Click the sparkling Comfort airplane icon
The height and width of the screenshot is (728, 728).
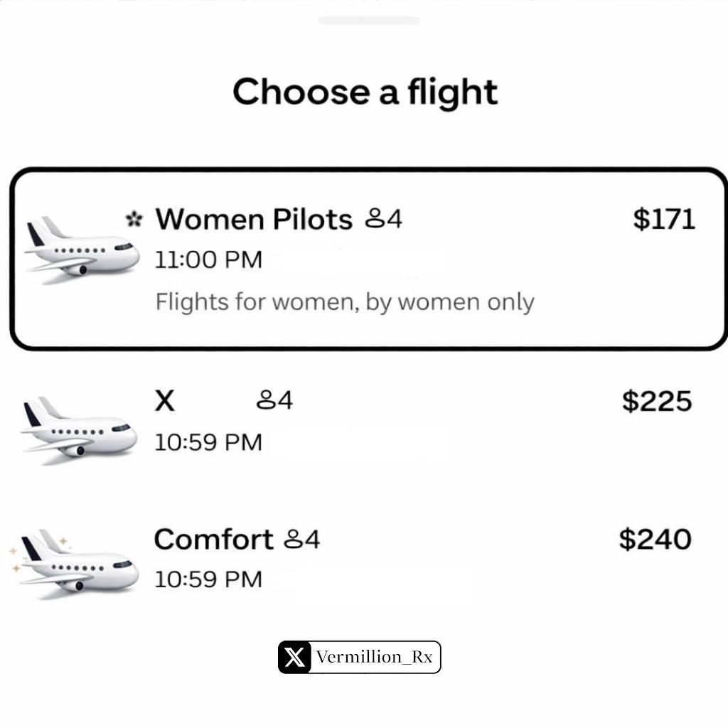77,565
